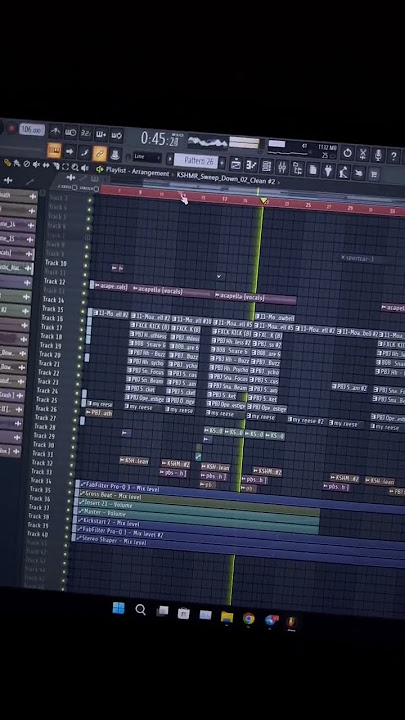Open the Windows Start menu
Viewport: 405px width, 720px height.
(118, 608)
